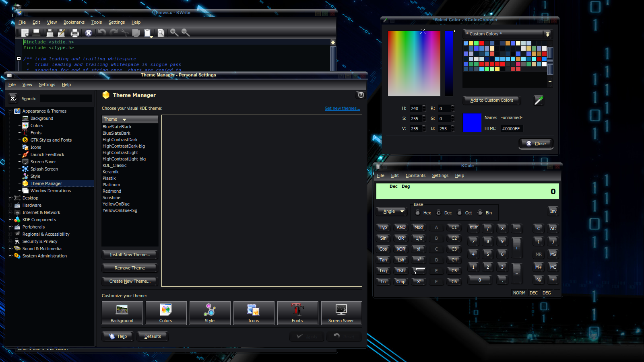The image size is (644, 362).
Task: Click the Save As icon in KWrite
Action: pyautogui.click(x=62, y=33)
